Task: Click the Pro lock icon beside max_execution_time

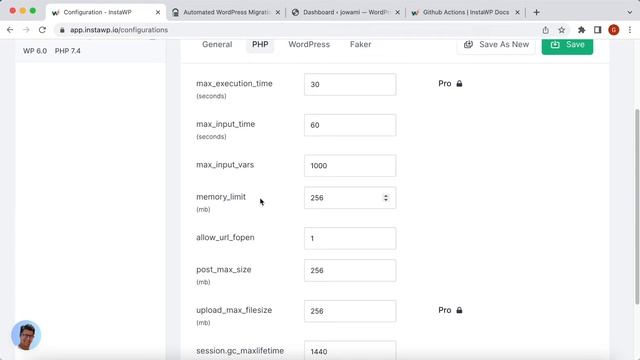Action: click(x=459, y=84)
